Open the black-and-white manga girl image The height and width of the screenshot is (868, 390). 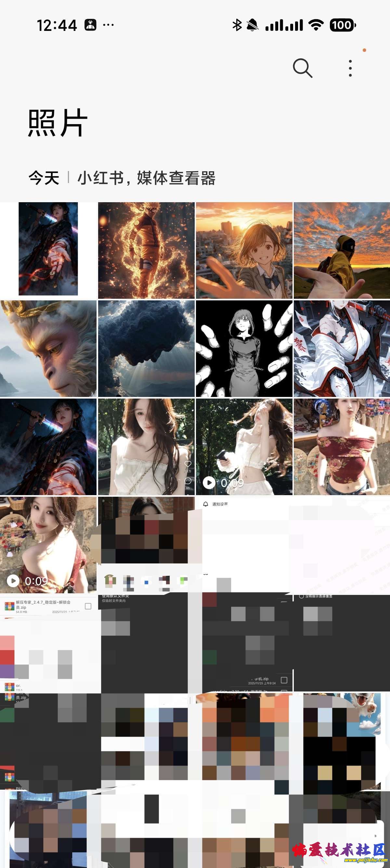coord(244,349)
